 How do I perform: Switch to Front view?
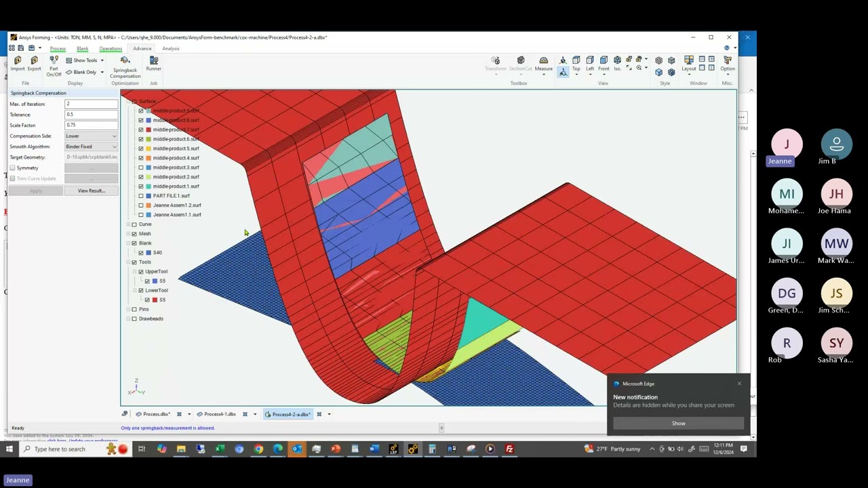point(604,64)
